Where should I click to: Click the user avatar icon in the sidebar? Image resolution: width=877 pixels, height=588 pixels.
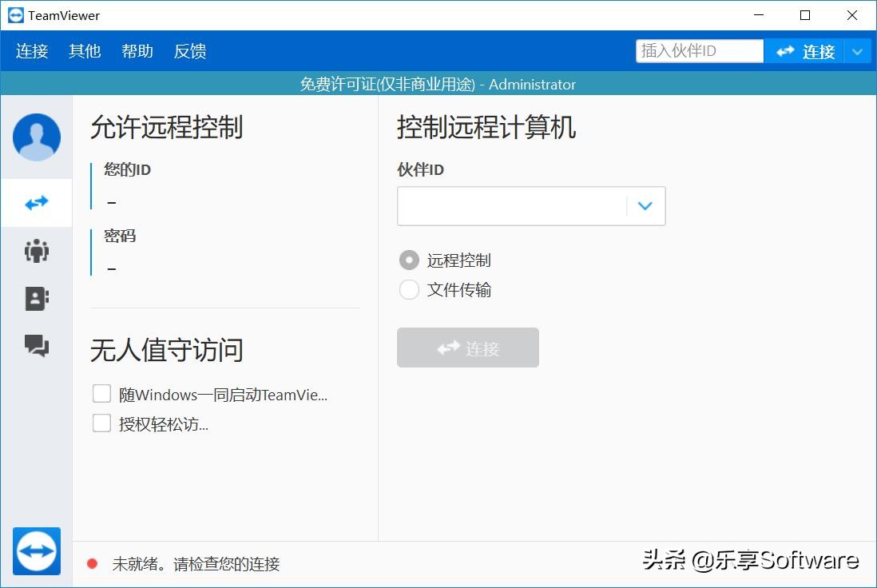click(36, 137)
